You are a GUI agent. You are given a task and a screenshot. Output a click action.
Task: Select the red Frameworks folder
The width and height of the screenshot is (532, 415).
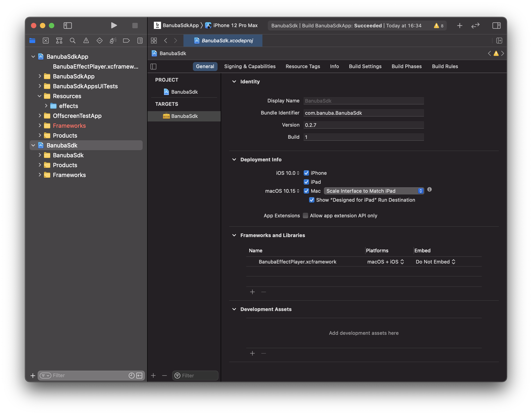pyautogui.click(x=69, y=125)
